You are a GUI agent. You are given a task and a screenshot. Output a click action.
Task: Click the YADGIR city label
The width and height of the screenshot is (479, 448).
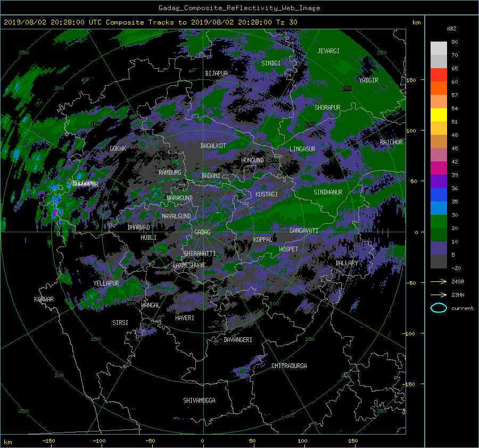368,80
